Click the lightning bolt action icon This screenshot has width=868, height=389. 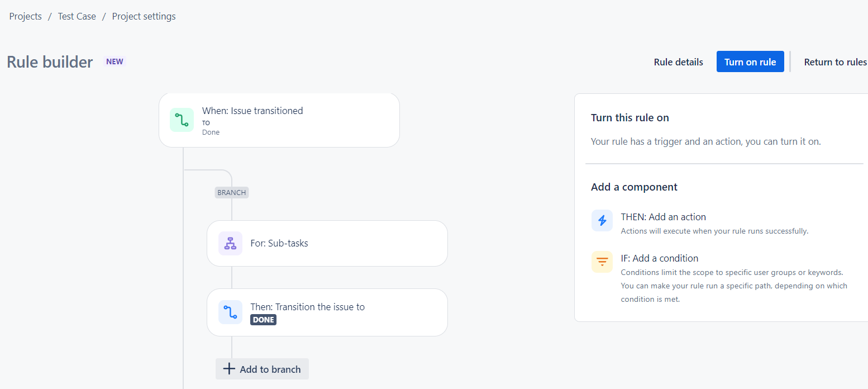click(x=602, y=220)
